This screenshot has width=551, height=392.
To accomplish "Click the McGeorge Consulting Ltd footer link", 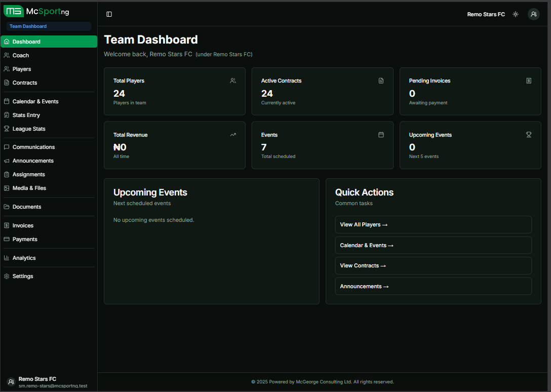I will [324, 381].
